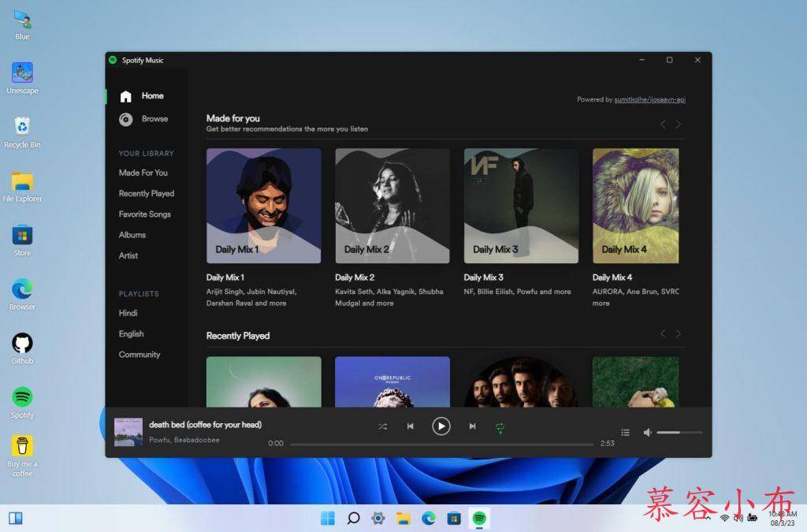
Task: Open Buy me a coffee desktop icon
Action: coord(22,456)
